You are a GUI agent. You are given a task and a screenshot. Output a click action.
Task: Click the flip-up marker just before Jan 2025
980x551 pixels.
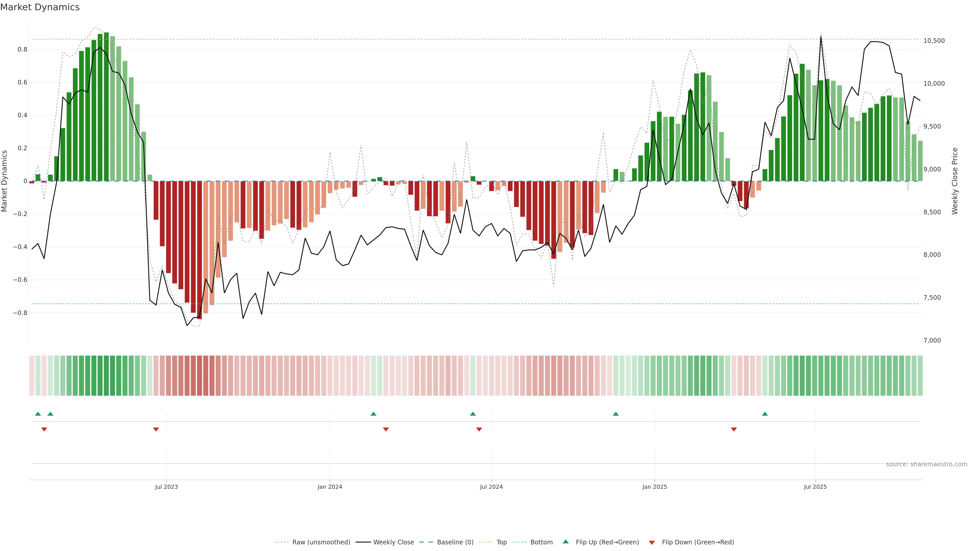(x=616, y=414)
